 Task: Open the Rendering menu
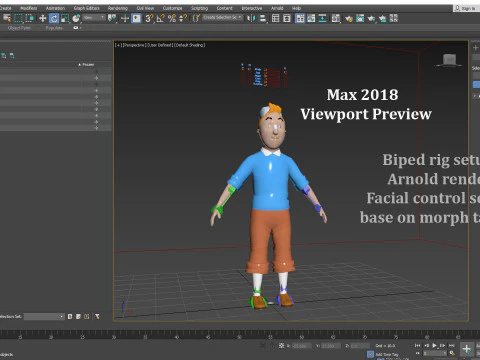tap(118, 8)
